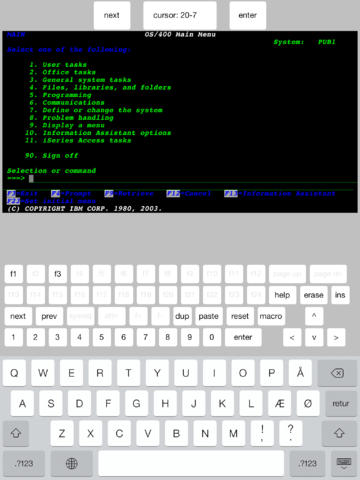This screenshot has height=480, width=360.
Task: Tap the left arrow cursor key
Action: pyautogui.click(x=292, y=337)
